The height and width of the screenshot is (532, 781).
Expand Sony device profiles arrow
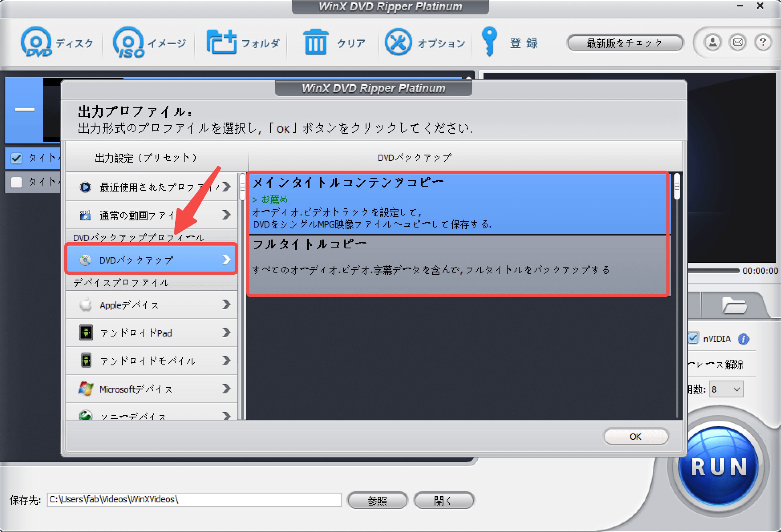(x=227, y=416)
